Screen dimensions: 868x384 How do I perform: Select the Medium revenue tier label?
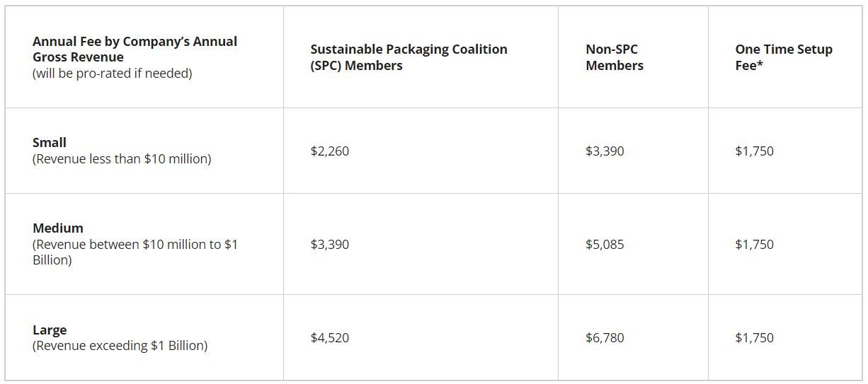tap(58, 228)
